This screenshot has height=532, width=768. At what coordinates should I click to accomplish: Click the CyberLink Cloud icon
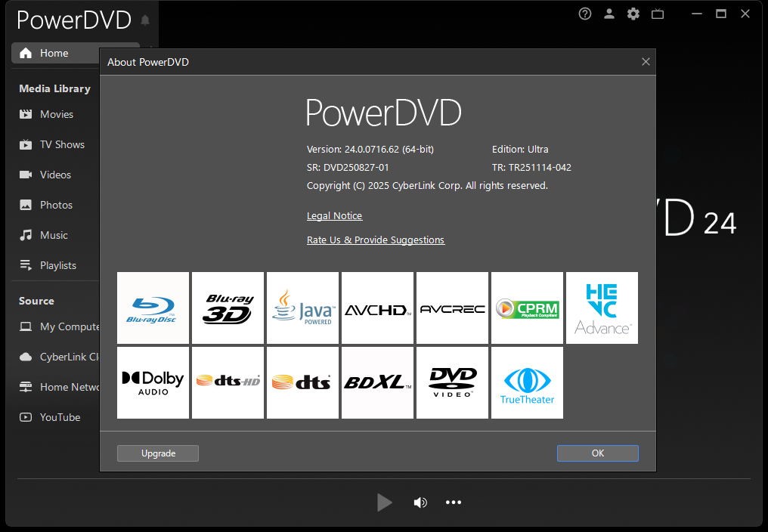(26, 357)
